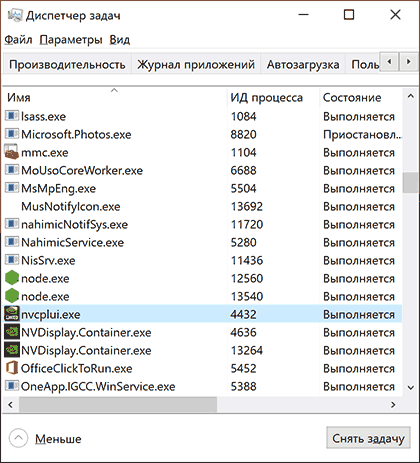Viewport: 420px width, 463px height.
Task: Click green hexagon icon of node.exe 13540
Action: [x=12, y=296]
